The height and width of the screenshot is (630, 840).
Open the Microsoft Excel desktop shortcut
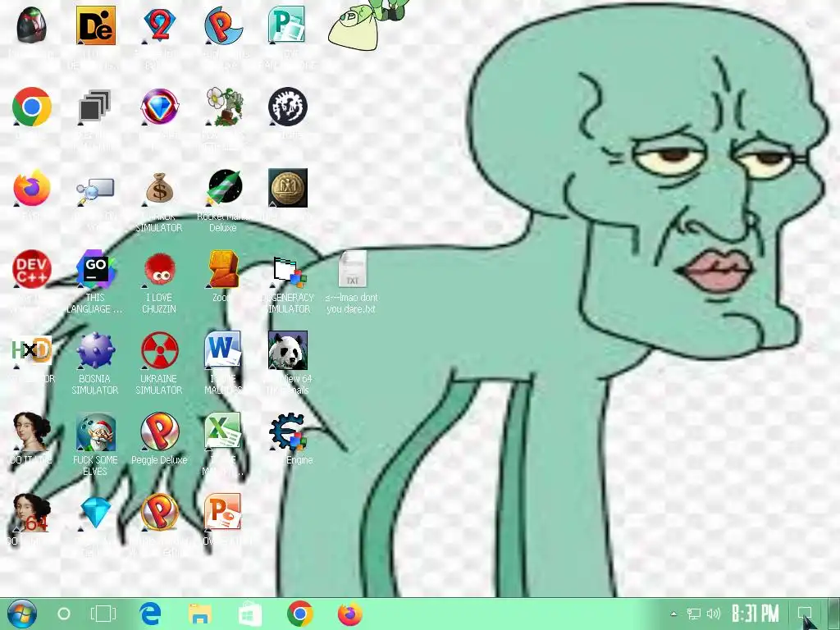223,431
